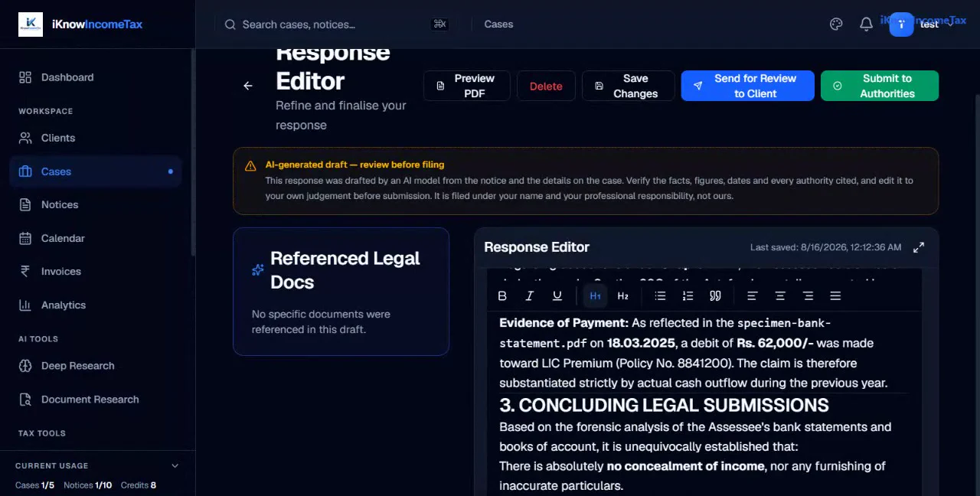Expand the Current Usage chevron
The width and height of the screenshot is (980, 496).
[x=175, y=465]
